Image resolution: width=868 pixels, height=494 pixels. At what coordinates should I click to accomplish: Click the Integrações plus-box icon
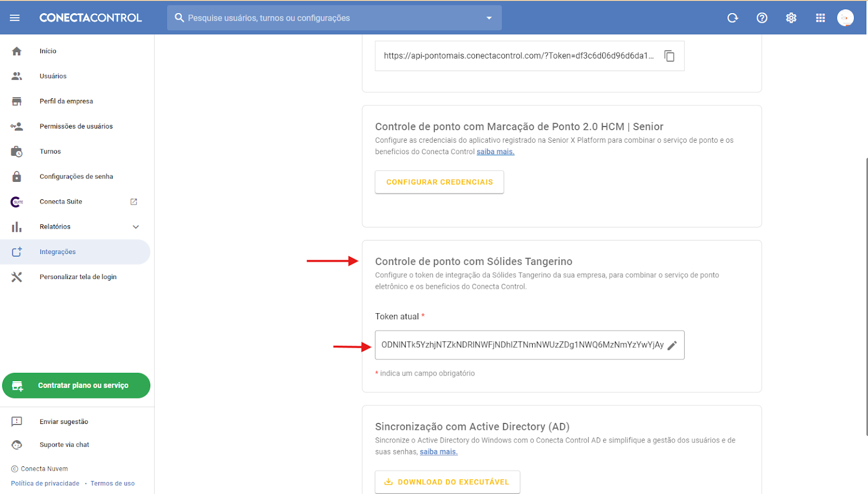coord(17,252)
